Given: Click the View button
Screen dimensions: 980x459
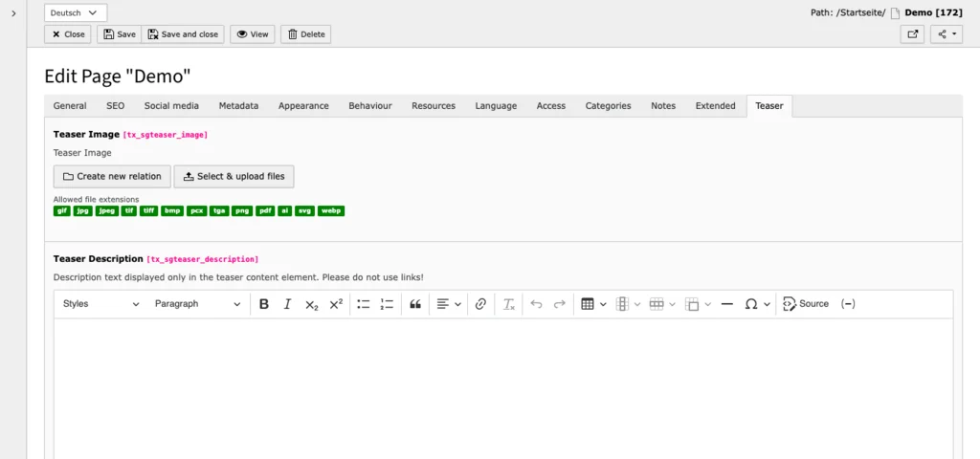Looking at the screenshot, I should 253,34.
